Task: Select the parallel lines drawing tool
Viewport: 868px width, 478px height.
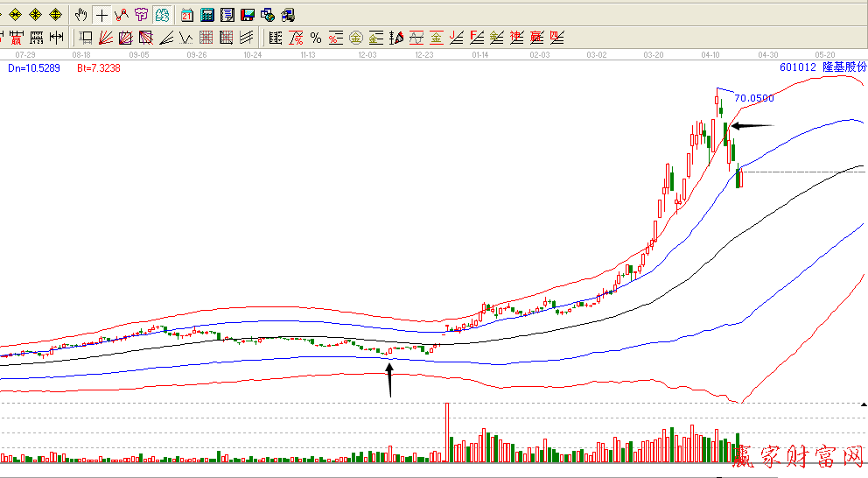Action: click(247, 38)
